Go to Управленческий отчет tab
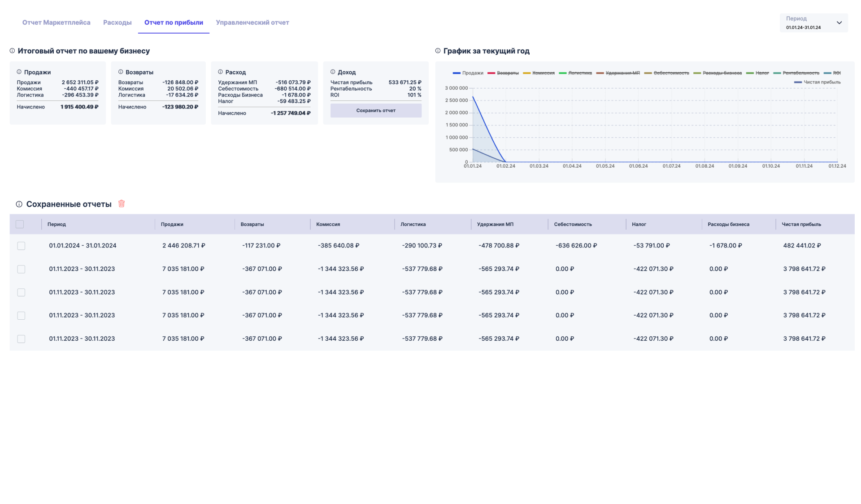This screenshot has height=504, width=861. coord(252,22)
